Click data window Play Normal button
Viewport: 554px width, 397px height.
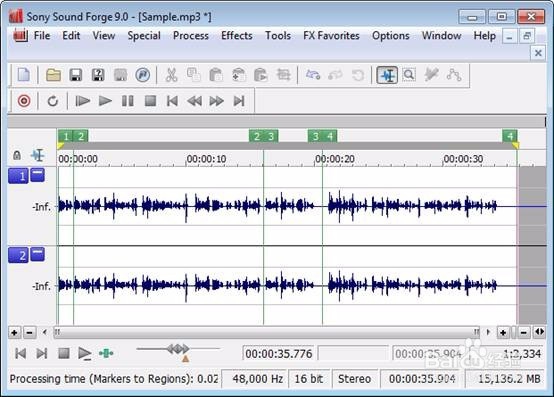tap(85, 353)
